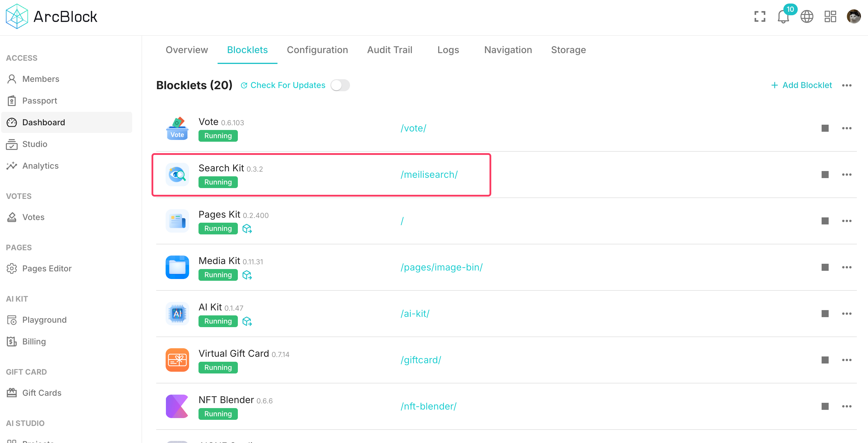Stop the Search Kit blocklet
868x443 pixels.
tap(825, 175)
